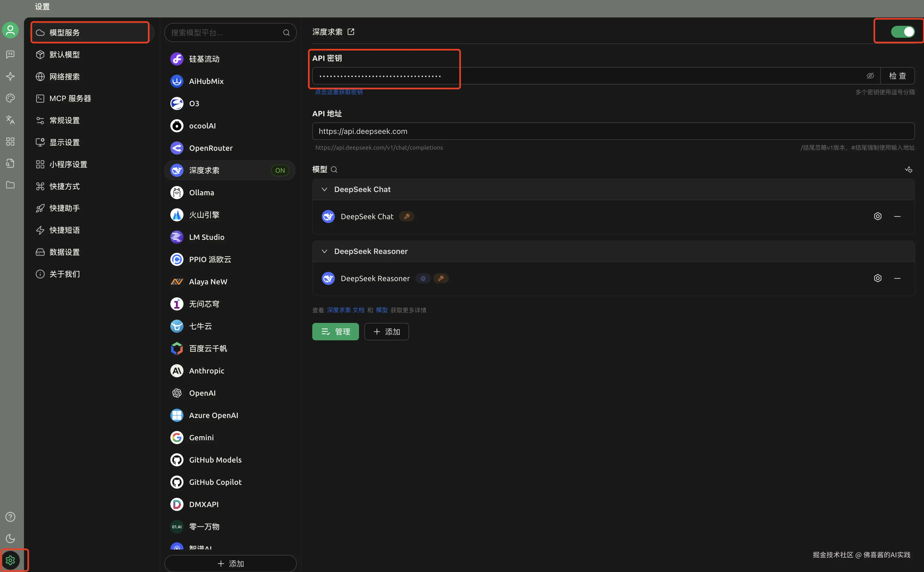Screen dimensions: 924x572
Task: Collapse the DeepSeek Reasoner model group
Action: point(324,252)
